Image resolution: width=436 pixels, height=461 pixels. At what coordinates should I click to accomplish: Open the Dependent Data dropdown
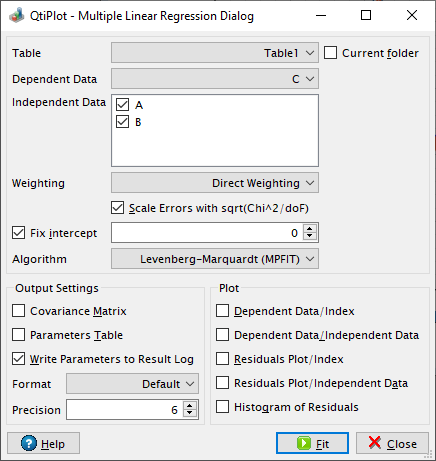(215, 79)
